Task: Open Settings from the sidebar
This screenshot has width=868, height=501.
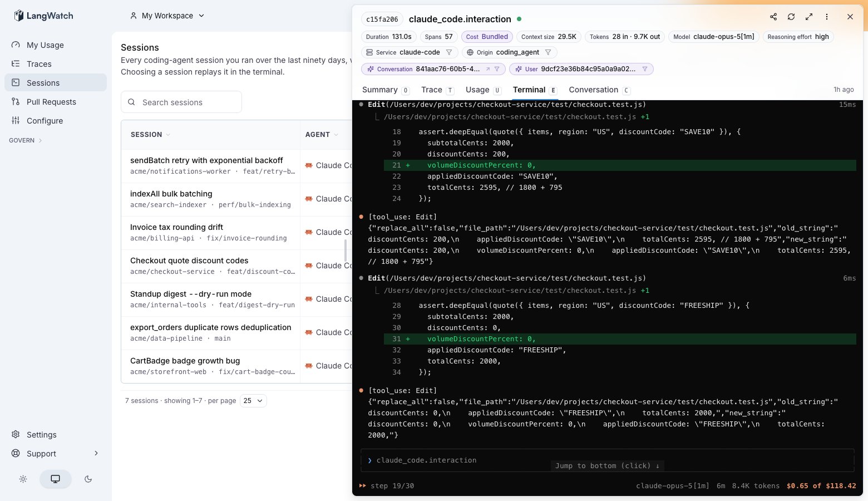Action: point(56,435)
